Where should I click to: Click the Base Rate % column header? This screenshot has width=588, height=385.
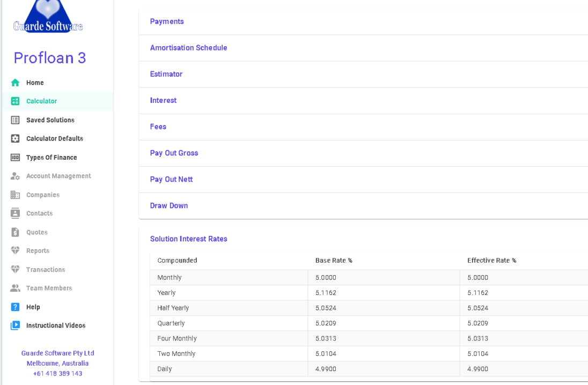click(x=334, y=260)
